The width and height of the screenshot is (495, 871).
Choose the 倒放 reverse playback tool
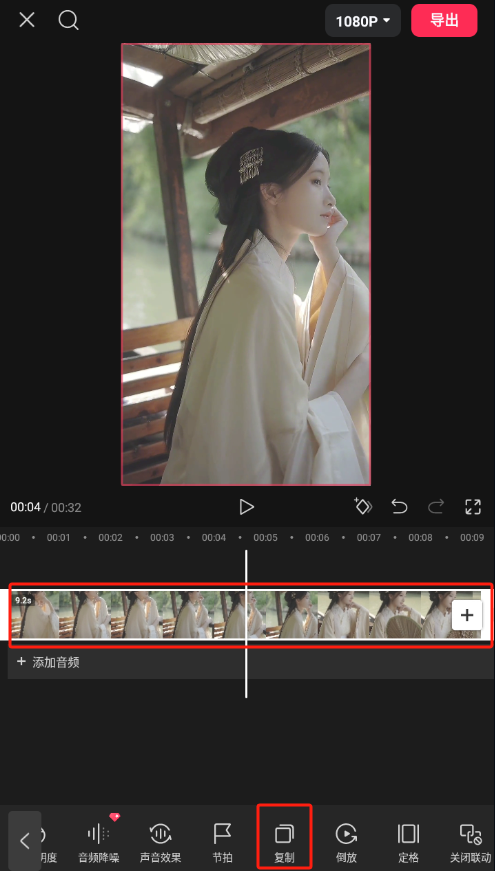pyautogui.click(x=346, y=842)
